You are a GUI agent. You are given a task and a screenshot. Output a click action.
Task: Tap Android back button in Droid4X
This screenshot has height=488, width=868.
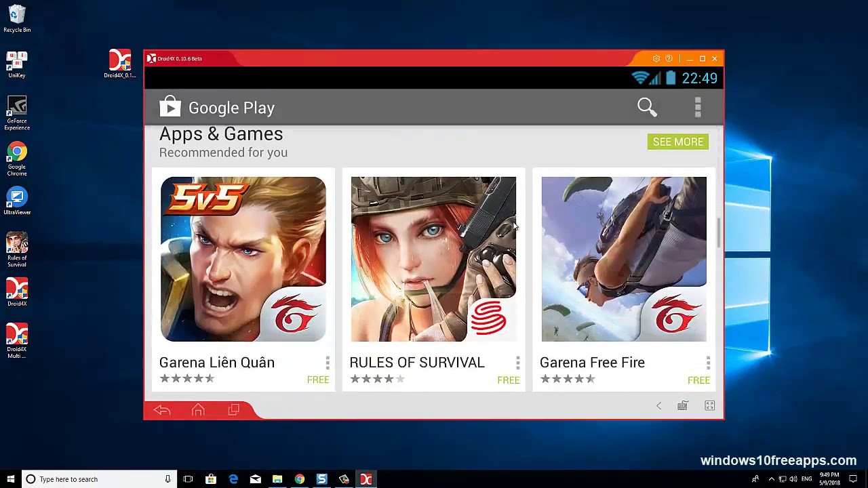point(161,410)
